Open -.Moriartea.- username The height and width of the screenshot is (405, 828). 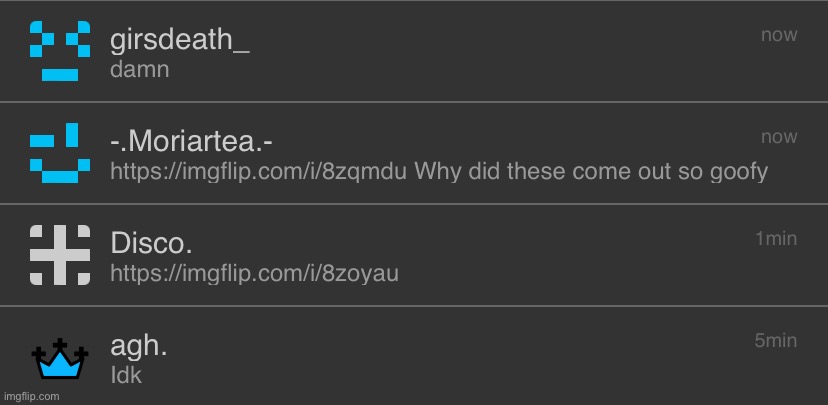click(x=191, y=142)
